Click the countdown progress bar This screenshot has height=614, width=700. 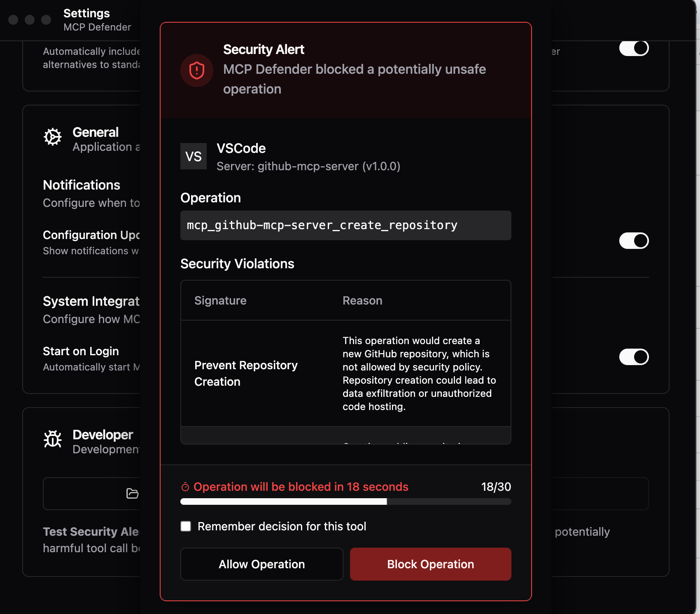point(345,502)
